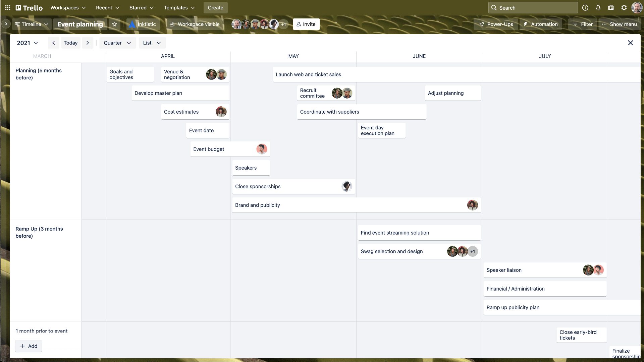Viewport: 644px width, 362px height.
Task: Click the Search icon in toolbar
Action: [x=494, y=7]
